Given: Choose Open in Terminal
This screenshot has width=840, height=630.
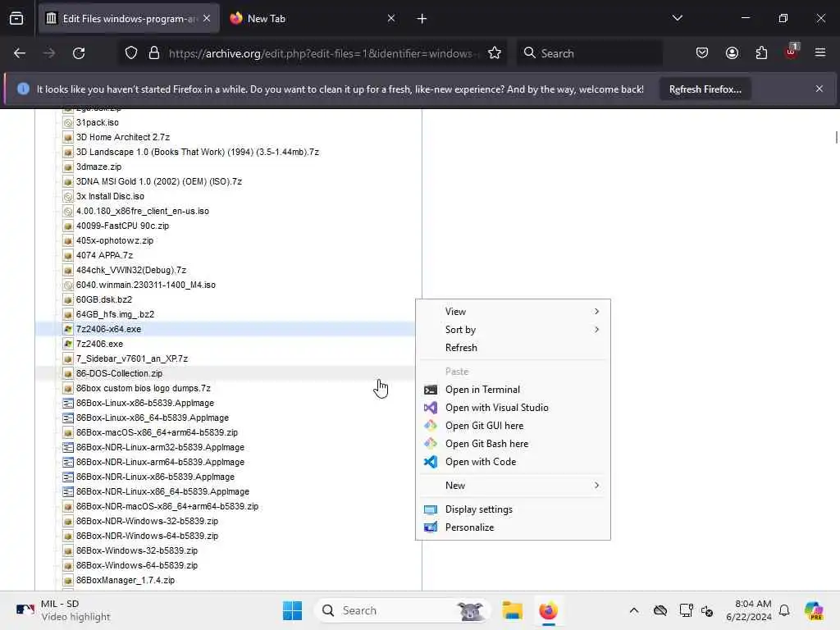Looking at the screenshot, I should pos(513,390).
